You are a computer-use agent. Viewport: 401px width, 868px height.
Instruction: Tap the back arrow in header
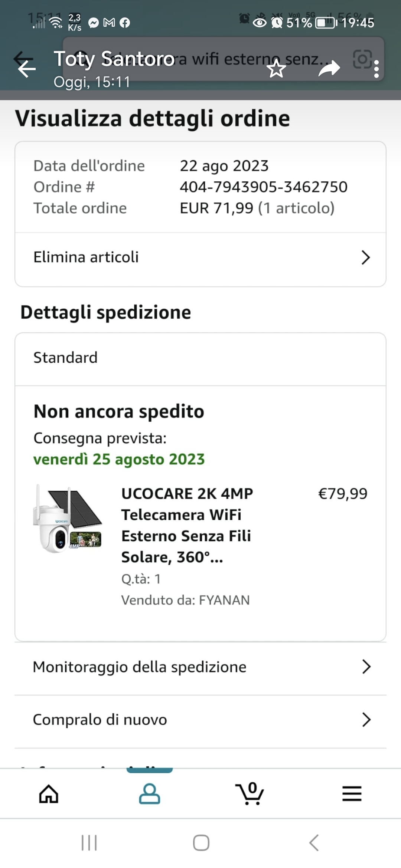click(27, 69)
